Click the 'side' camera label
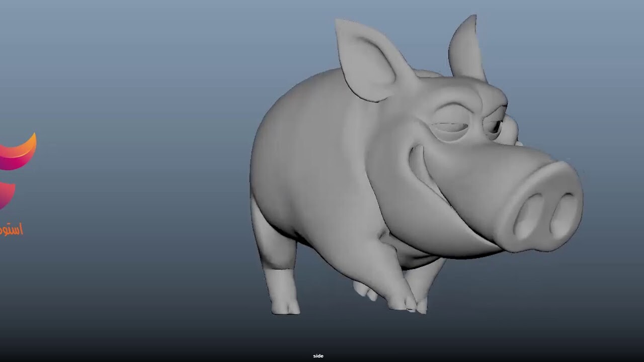644x362 pixels. pos(318,355)
